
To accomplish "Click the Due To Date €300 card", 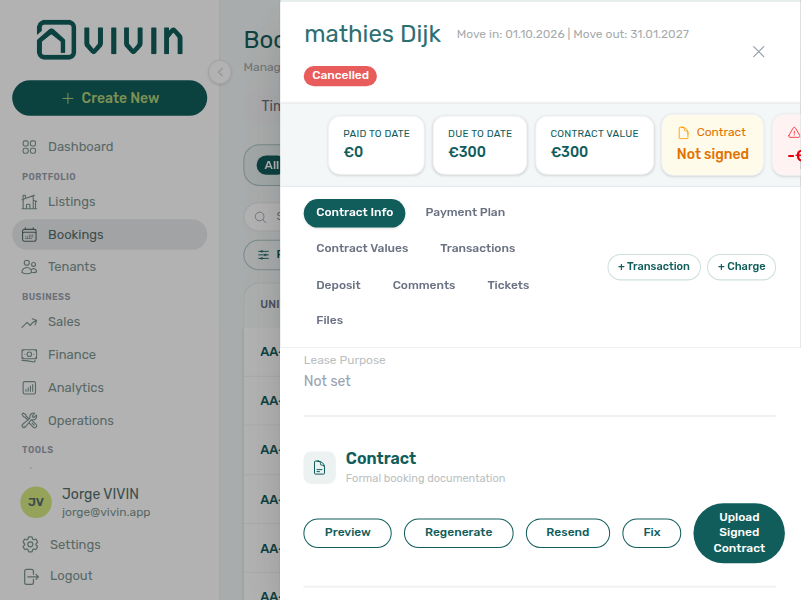I will [480, 146].
